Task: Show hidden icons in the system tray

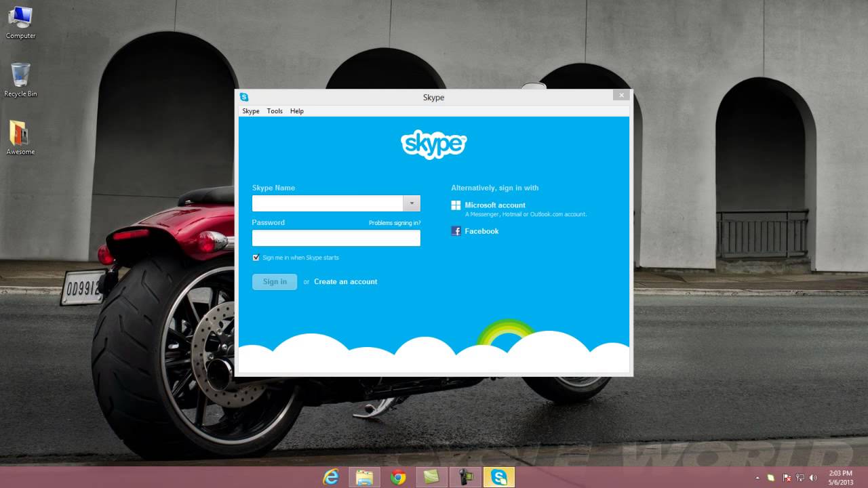Action: pos(757,478)
